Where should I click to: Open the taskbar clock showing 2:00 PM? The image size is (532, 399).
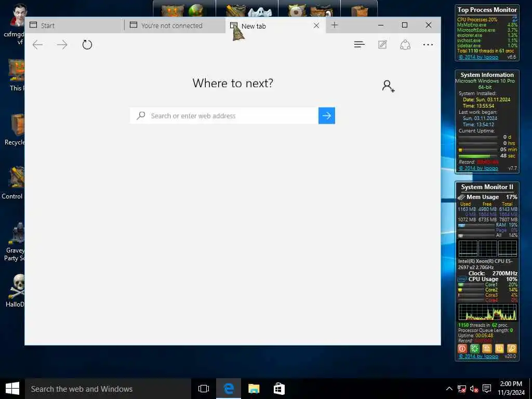click(511, 388)
